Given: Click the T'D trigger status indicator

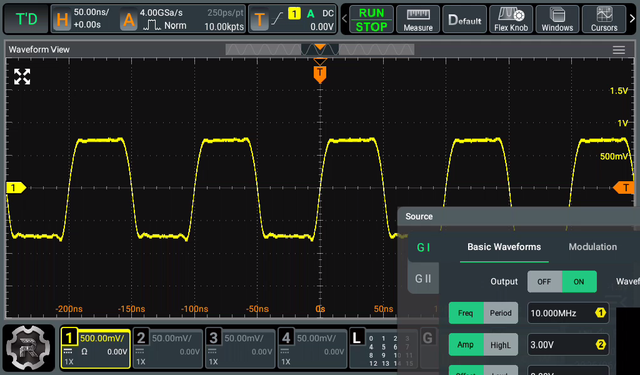Looking at the screenshot, I should coord(26,19).
